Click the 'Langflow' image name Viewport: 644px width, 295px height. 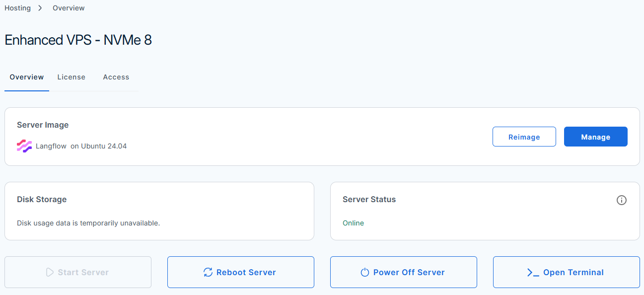click(51, 146)
